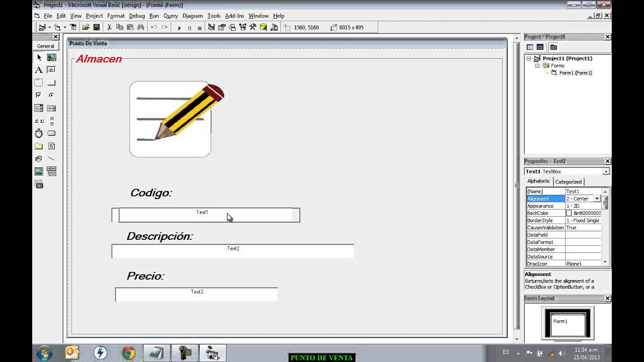Select the pencil notepad image on form
The image size is (644, 362).
click(176, 120)
